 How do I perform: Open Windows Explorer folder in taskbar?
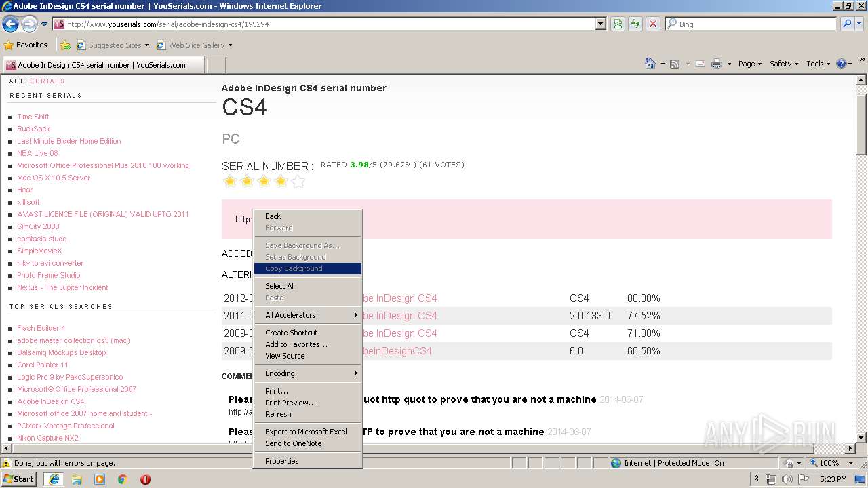pos(77,479)
